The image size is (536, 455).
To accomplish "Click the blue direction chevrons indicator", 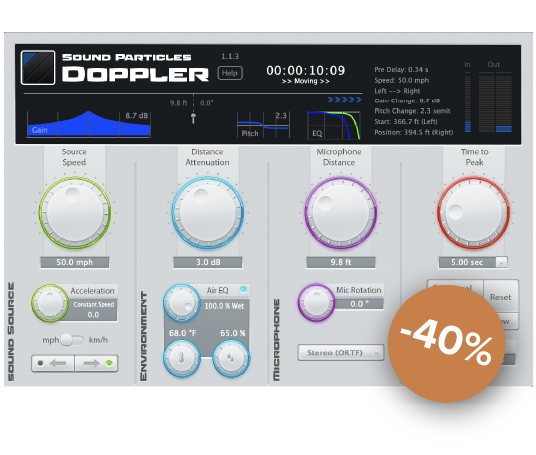I will (x=344, y=99).
